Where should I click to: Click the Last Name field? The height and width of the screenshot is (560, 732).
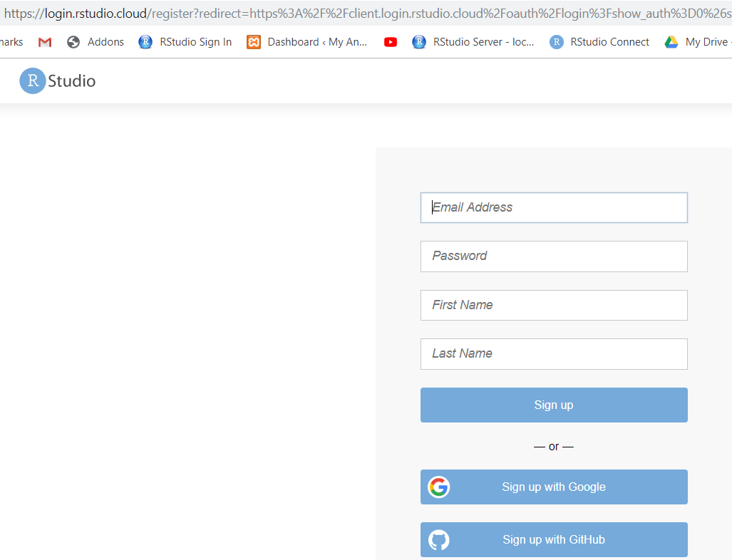[x=554, y=353]
